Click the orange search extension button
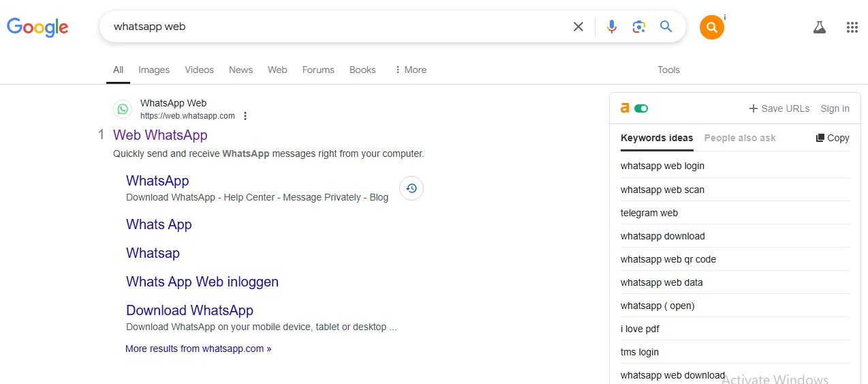868x384 pixels. point(711,27)
